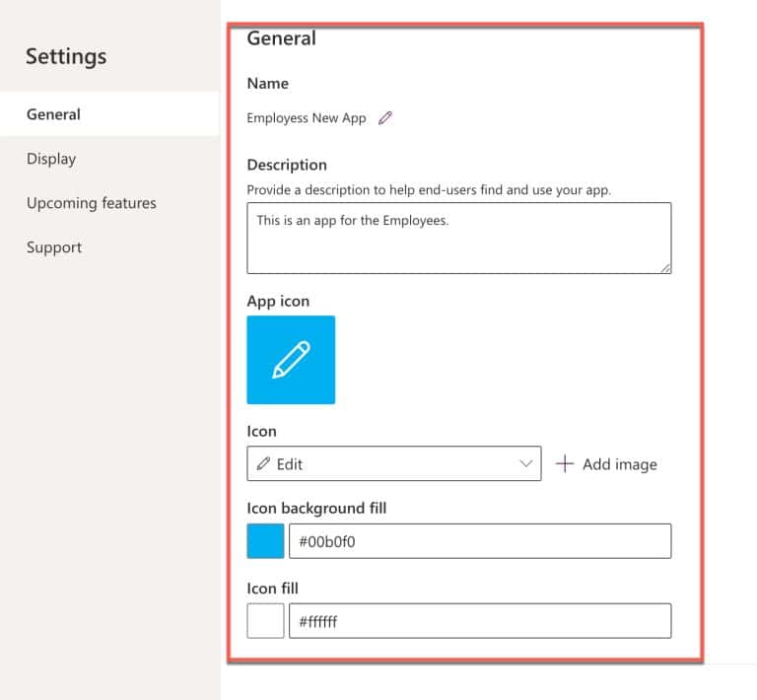Click the blue App icon preview tile
The image size is (757, 700).
[291, 360]
